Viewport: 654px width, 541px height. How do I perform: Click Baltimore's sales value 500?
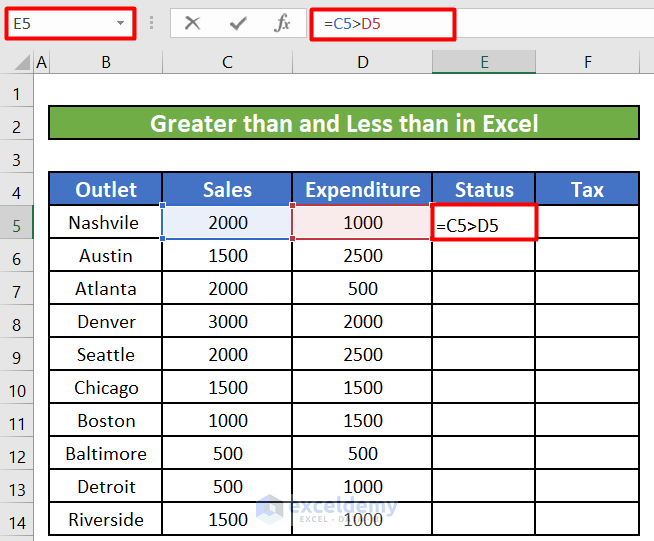click(x=227, y=453)
